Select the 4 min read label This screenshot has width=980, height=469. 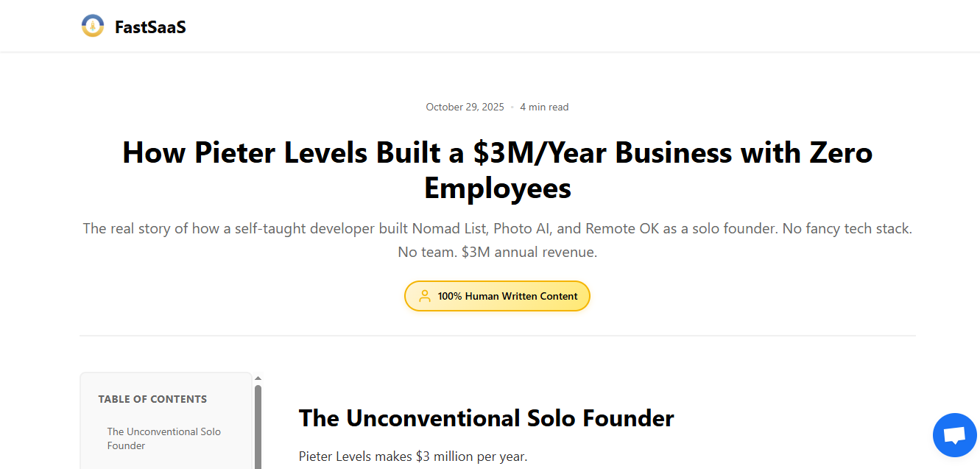coord(544,107)
